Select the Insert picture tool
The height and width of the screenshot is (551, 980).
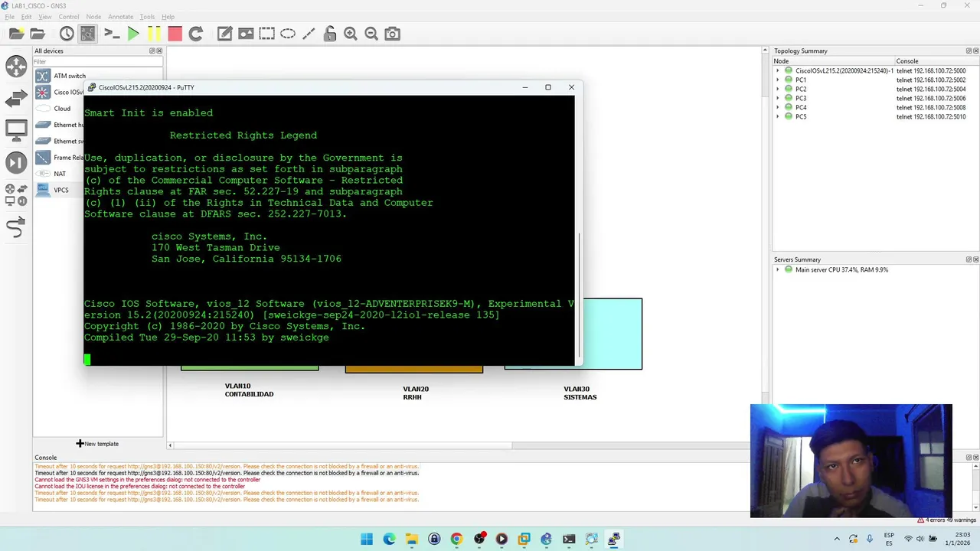coord(246,34)
